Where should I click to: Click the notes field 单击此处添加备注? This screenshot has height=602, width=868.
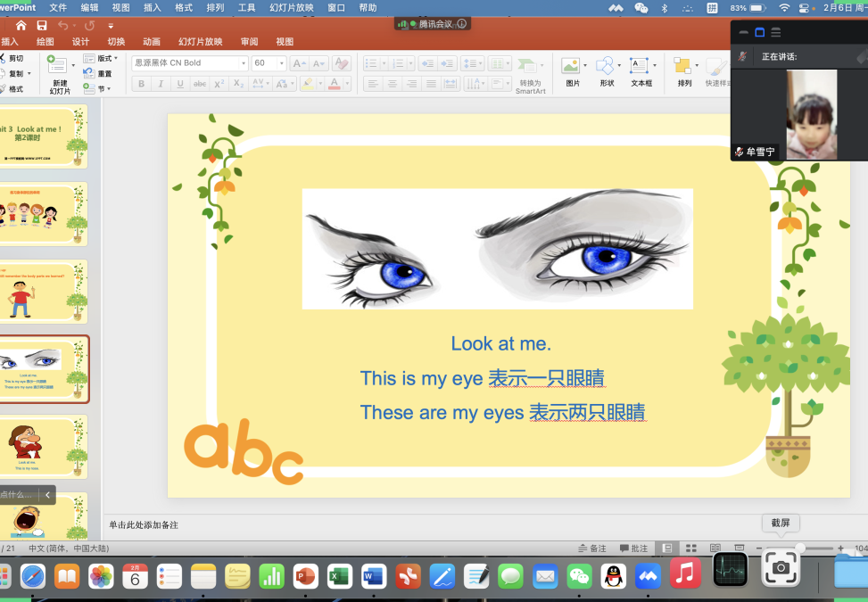pyautogui.click(x=144, y=525)
